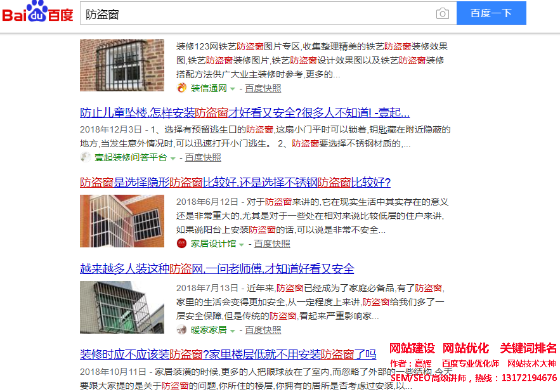
Task: Click the search box containing 防盗窗
Action: 254,13
